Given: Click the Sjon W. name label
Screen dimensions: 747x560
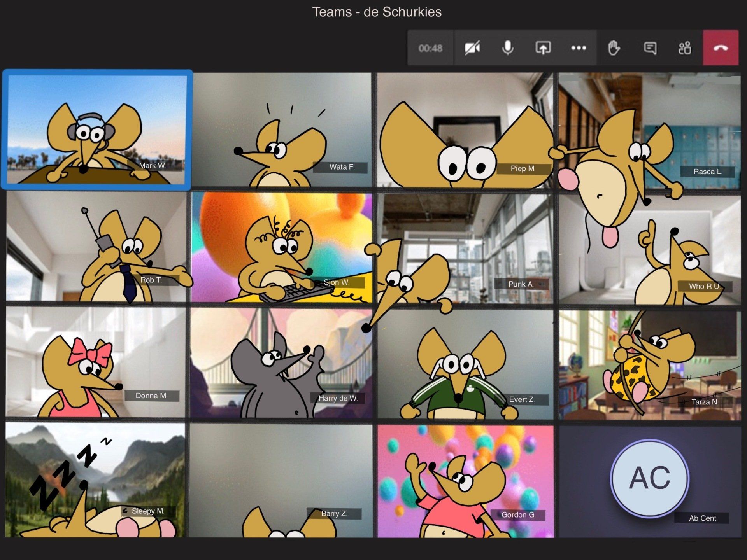Looking at the screenshot, I should [x=337, y=282].
